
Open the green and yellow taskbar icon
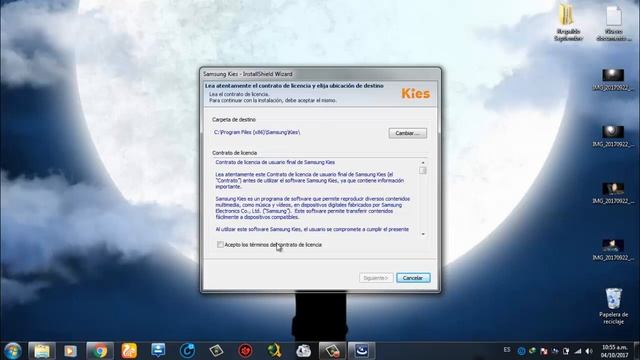point(274,351)
